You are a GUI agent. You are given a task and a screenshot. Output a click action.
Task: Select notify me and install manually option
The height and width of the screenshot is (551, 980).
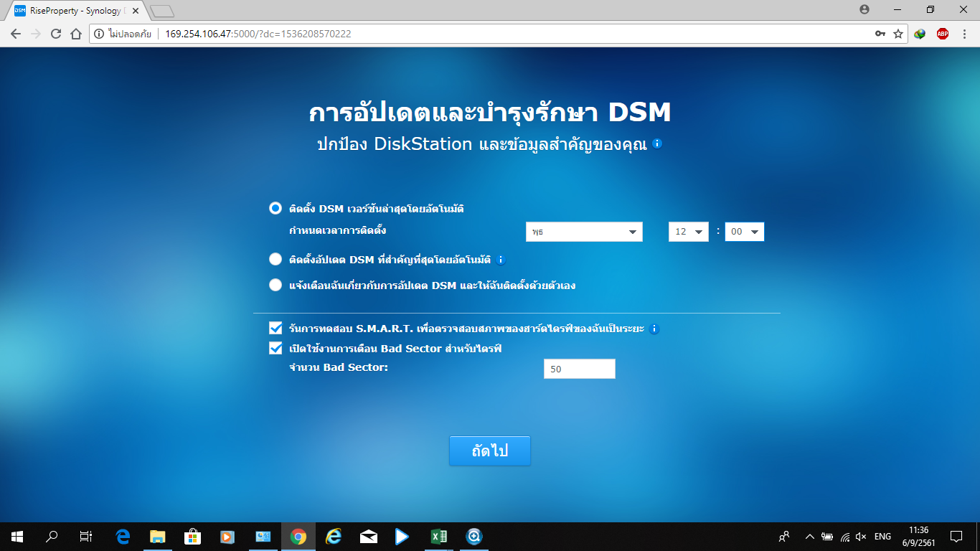coord(275,285)
